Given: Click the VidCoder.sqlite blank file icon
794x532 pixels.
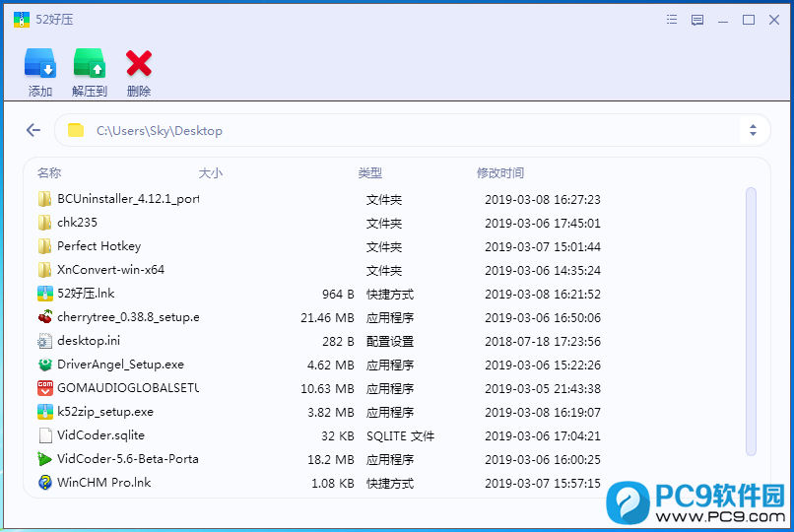Looking at the screenshot, I should click(x=45, y=435).
